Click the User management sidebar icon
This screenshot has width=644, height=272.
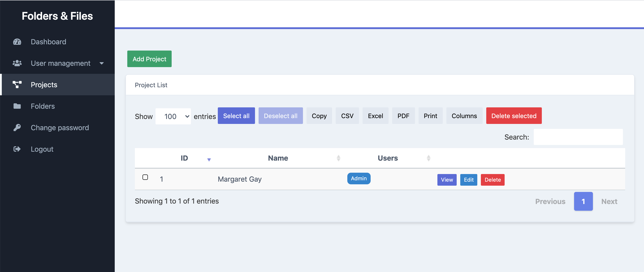click(17, 63)
